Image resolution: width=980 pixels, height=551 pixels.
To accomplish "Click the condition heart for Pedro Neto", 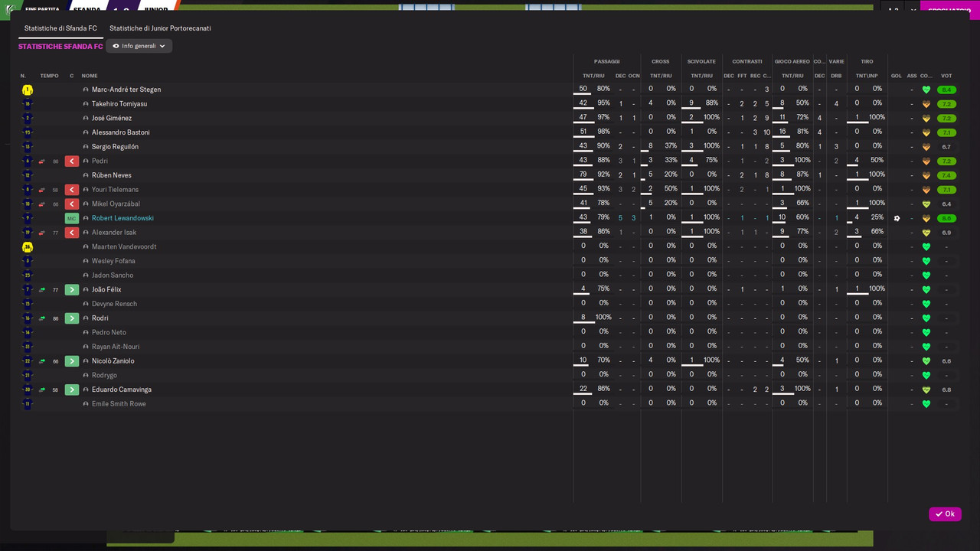I will pyautogui.click(x=926, y=333).
